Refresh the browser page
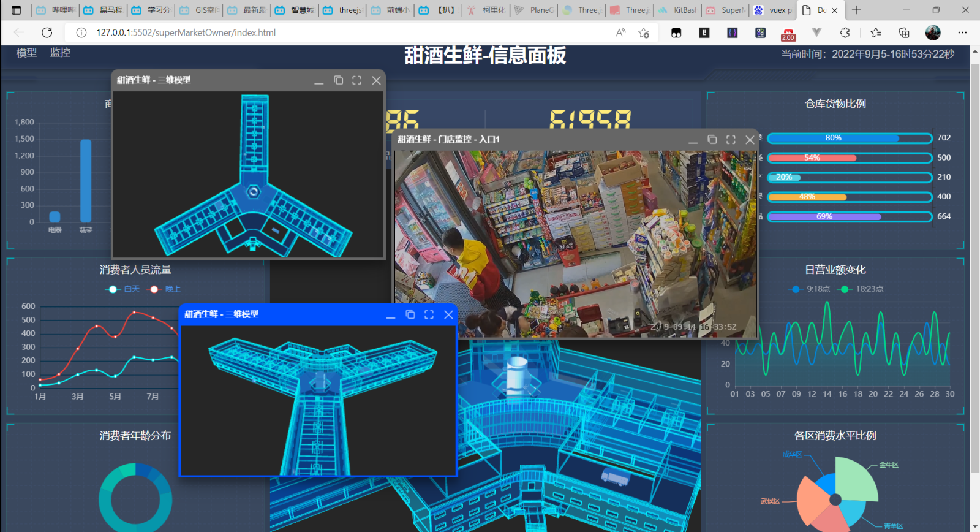This screenshot has height=532, width=980. pos(47,32)
